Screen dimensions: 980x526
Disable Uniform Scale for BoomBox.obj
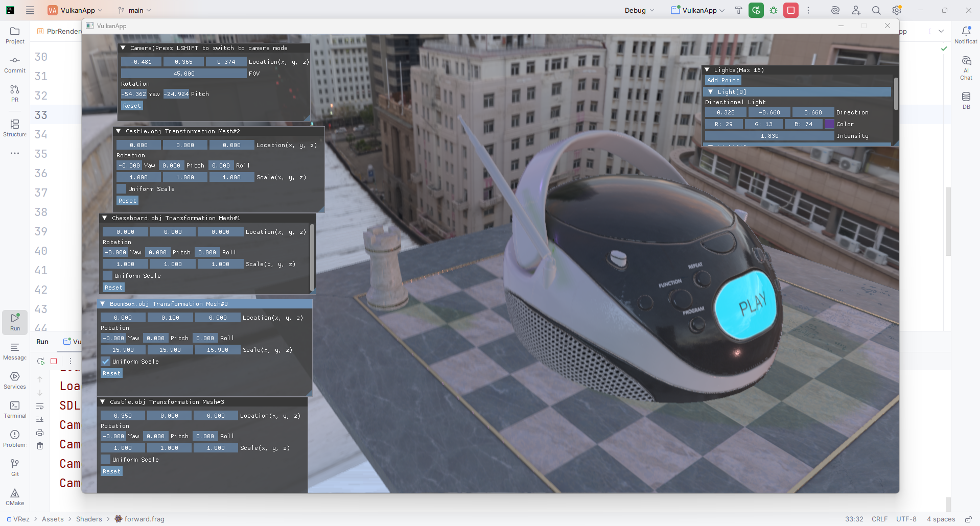(x=106, y=362)
